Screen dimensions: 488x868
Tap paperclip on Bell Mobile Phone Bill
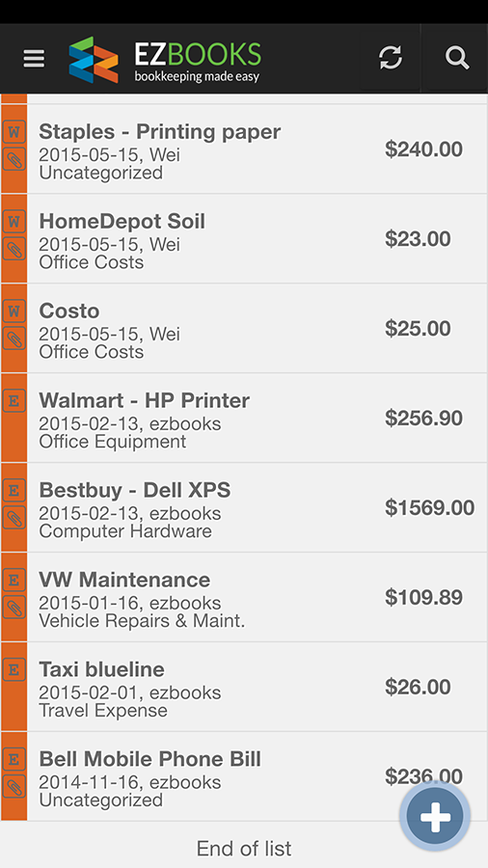(14, 788)
